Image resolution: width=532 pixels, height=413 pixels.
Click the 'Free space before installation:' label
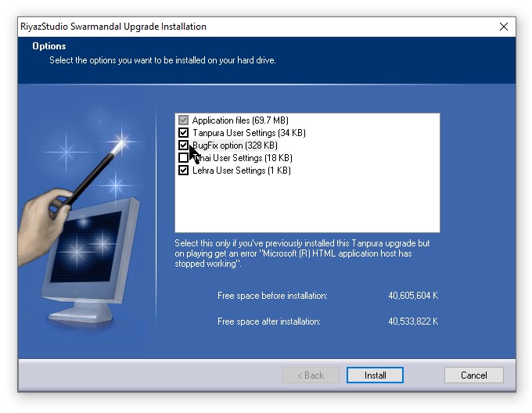(x=272, y=296)
